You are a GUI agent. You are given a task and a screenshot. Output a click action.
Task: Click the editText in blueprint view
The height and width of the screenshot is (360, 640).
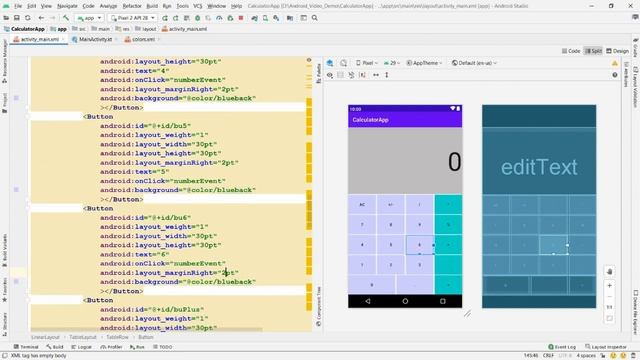click(x=539, y=167)
